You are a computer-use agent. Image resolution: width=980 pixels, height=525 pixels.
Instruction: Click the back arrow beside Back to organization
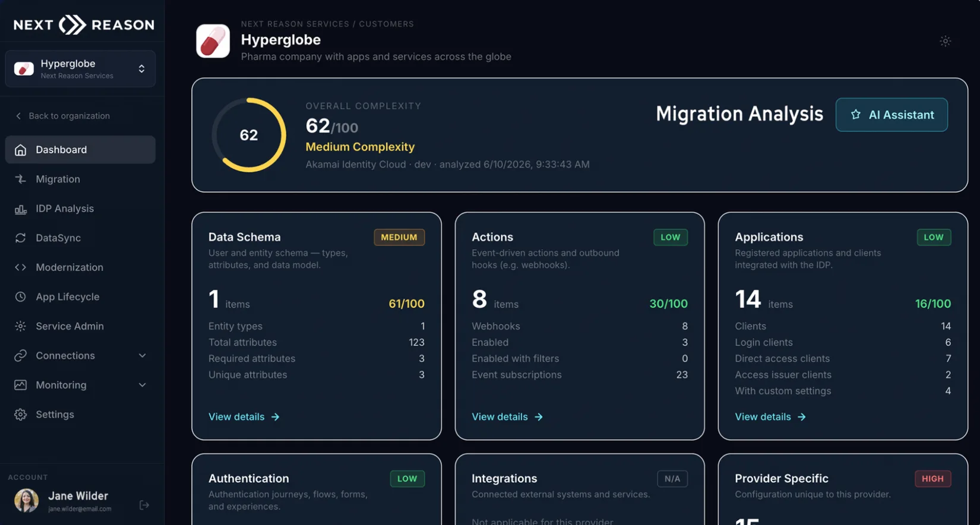coord(18,116)
